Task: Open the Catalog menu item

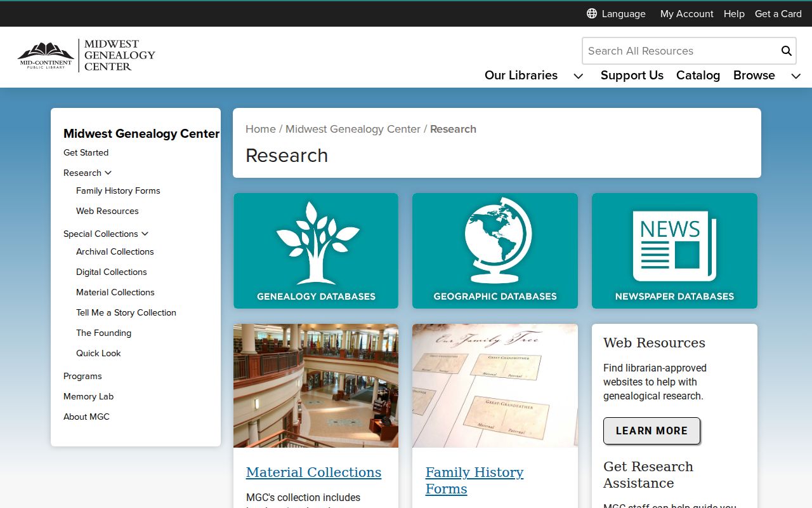Action: [698, 75]
